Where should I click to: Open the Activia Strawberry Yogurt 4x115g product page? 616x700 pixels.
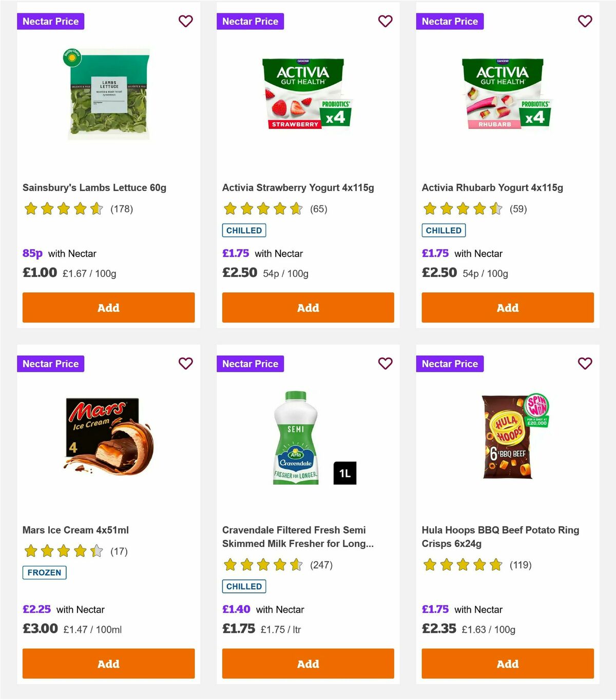[x=298, y=187]
